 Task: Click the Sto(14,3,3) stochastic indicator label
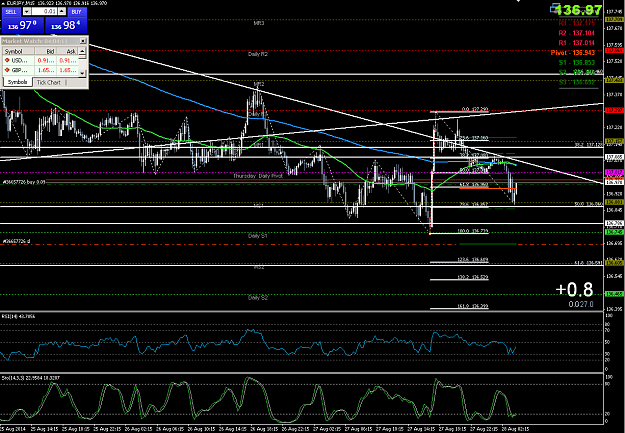click(x=30, y=377)
